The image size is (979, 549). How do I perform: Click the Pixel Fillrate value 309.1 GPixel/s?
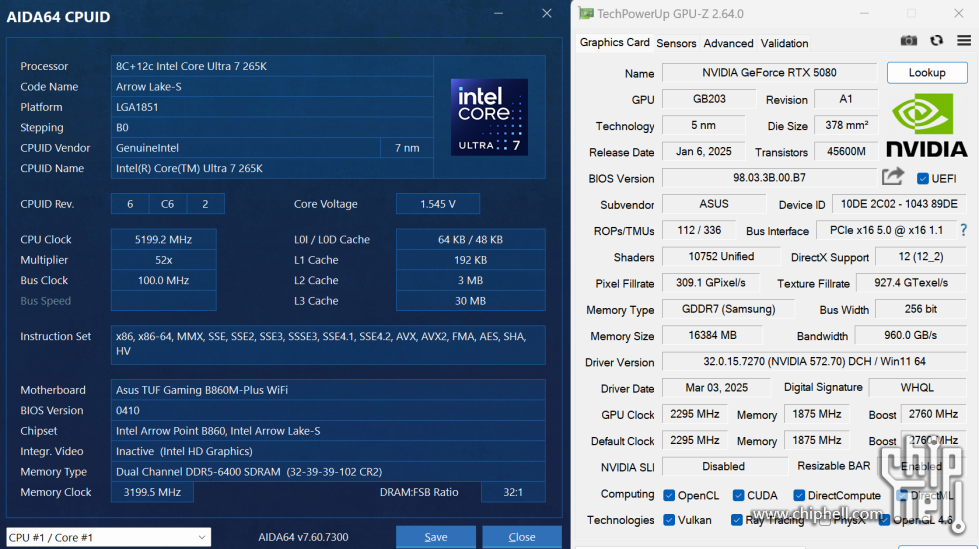(x=711, y=282)
